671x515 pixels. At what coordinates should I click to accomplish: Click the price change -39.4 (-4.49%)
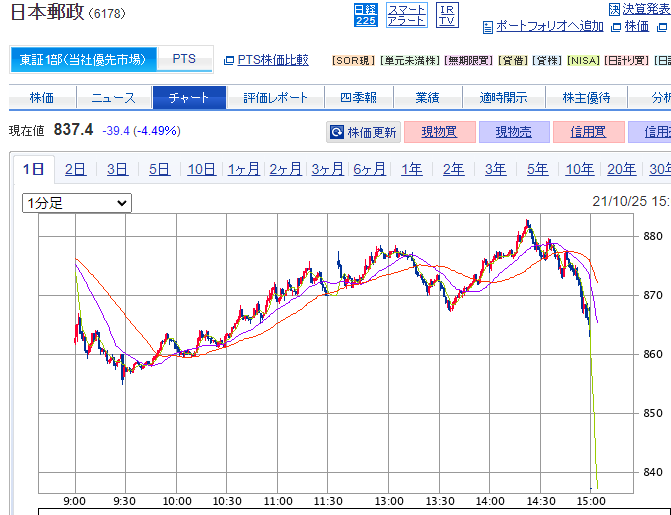(142, 131)
